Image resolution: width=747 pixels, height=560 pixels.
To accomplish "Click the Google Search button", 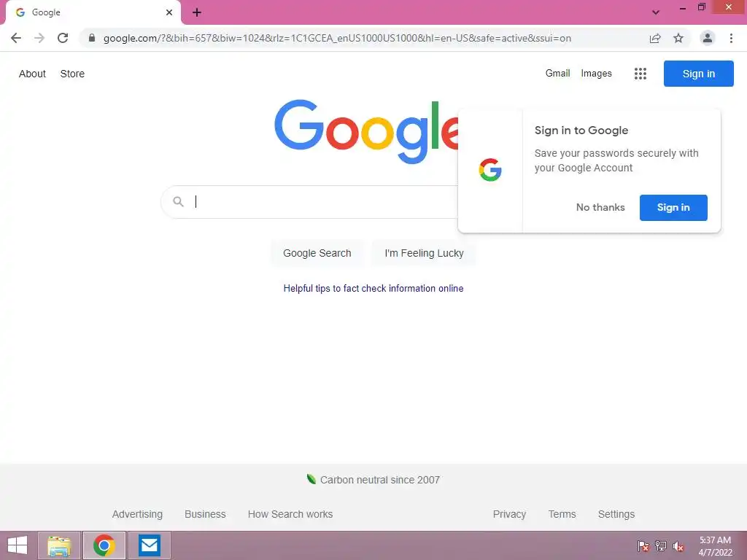I will [x=317, y=253].
